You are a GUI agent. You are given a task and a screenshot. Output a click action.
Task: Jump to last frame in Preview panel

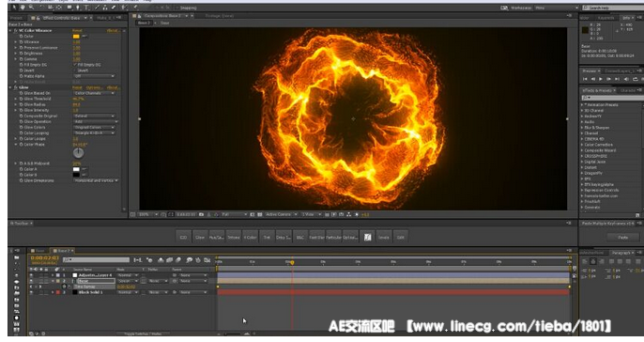(x=618, y=79)
